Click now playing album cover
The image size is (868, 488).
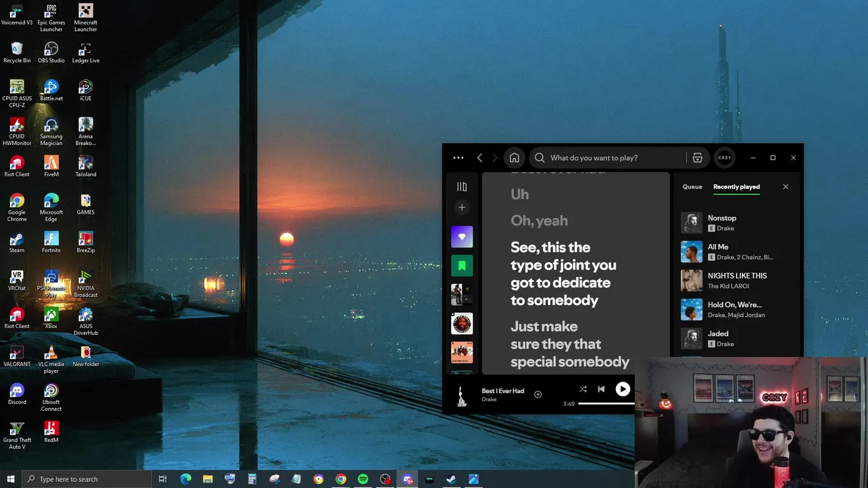click(462, 395)
